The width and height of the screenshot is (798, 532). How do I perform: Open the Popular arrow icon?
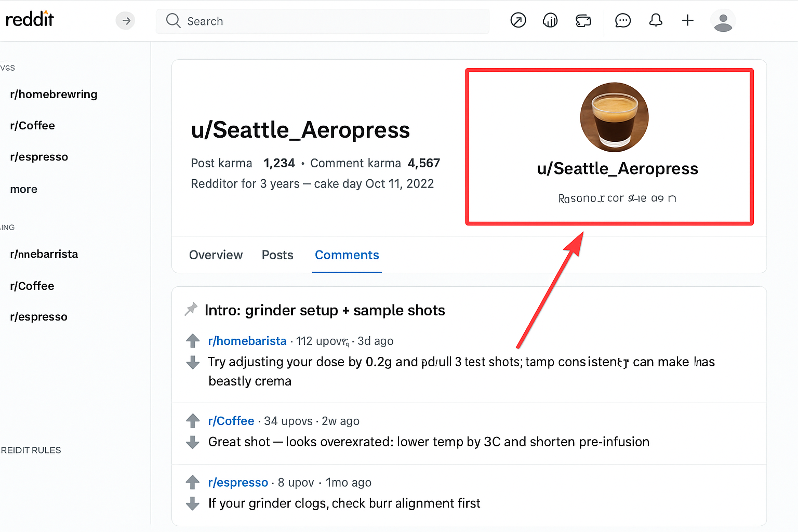click(x=518, y=20)
